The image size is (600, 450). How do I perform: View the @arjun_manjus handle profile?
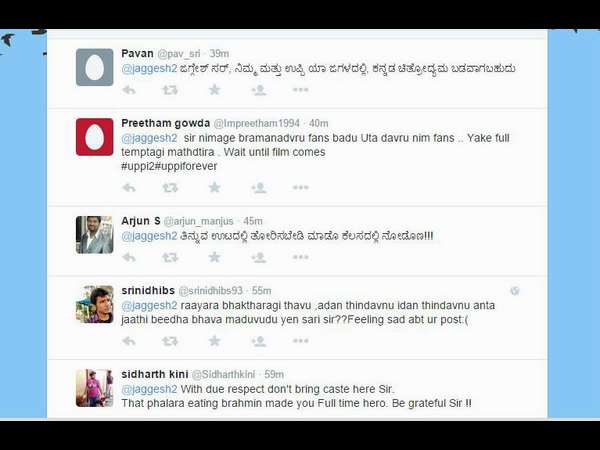point(199,221)
